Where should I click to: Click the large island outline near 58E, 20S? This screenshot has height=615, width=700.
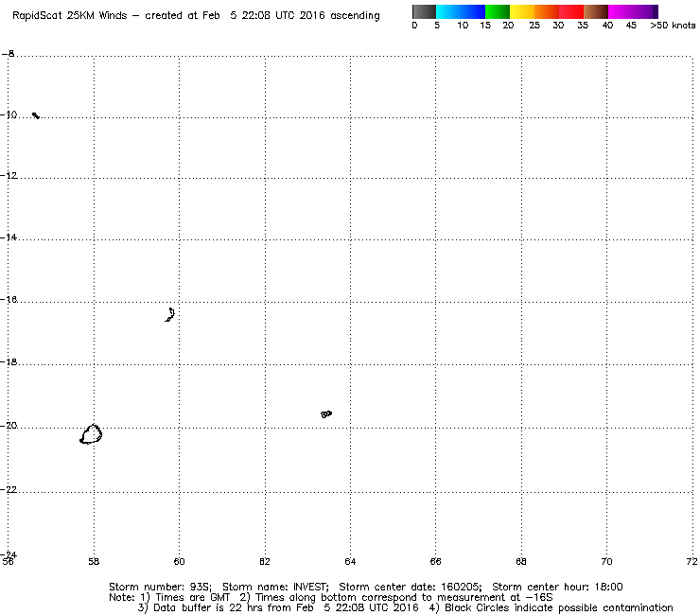[x=91, y=434]
